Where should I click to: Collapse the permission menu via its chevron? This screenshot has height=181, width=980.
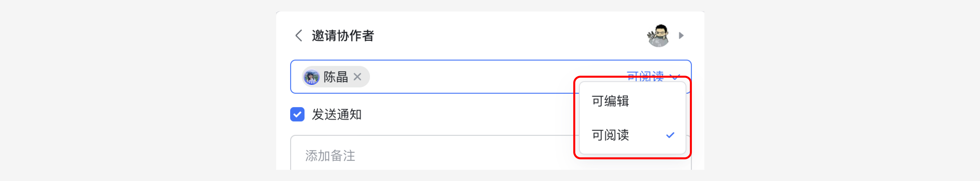[675, 77]
